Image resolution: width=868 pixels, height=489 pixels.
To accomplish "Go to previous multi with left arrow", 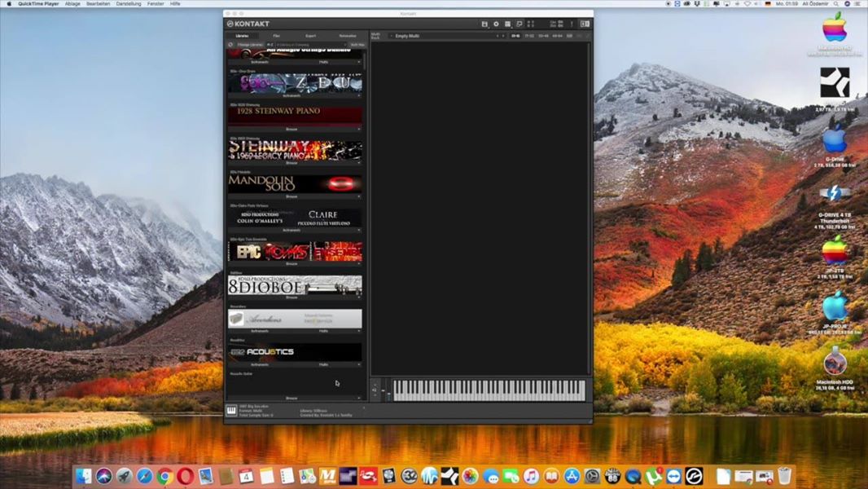I will (x=498, y=35).
